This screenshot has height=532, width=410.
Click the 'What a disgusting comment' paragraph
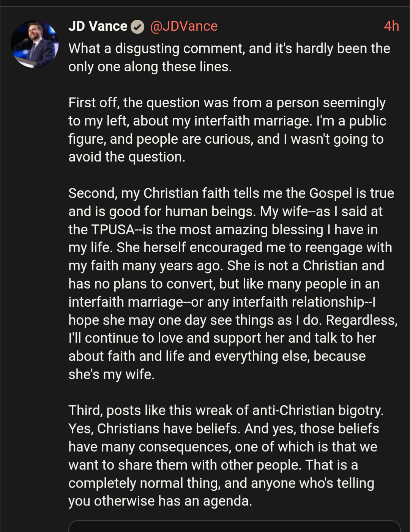tap(229, 57)
